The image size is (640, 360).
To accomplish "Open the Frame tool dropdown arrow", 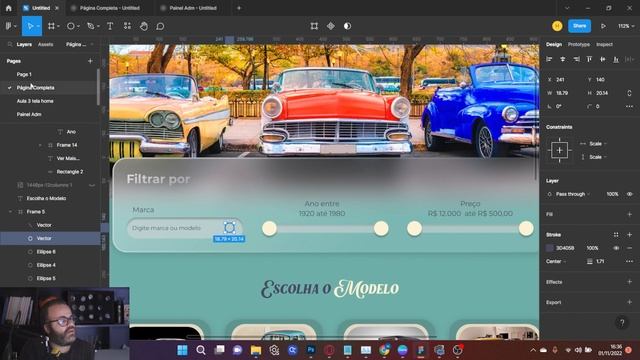I will pyautogui.click(x=58, y=26).
